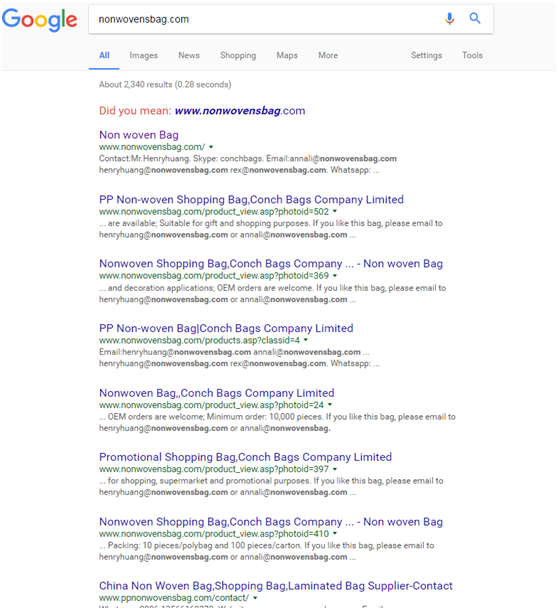Click Tools to filter results
558x610 pixels.
472,55
